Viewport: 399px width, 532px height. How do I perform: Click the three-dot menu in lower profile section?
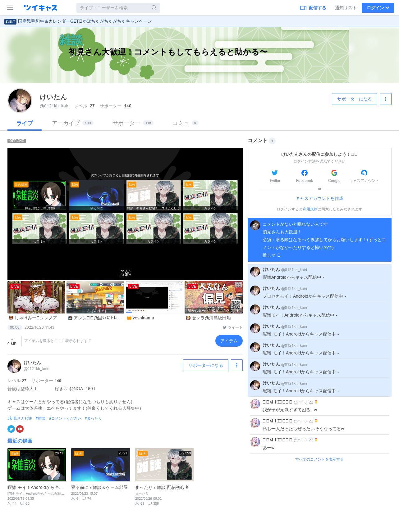(x=237, y=365)
